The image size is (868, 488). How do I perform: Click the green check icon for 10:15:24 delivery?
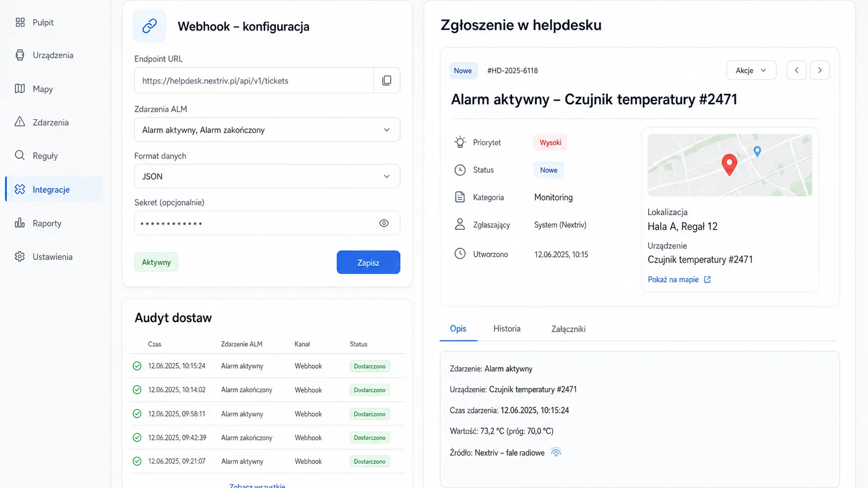click(x=137, y=366)
